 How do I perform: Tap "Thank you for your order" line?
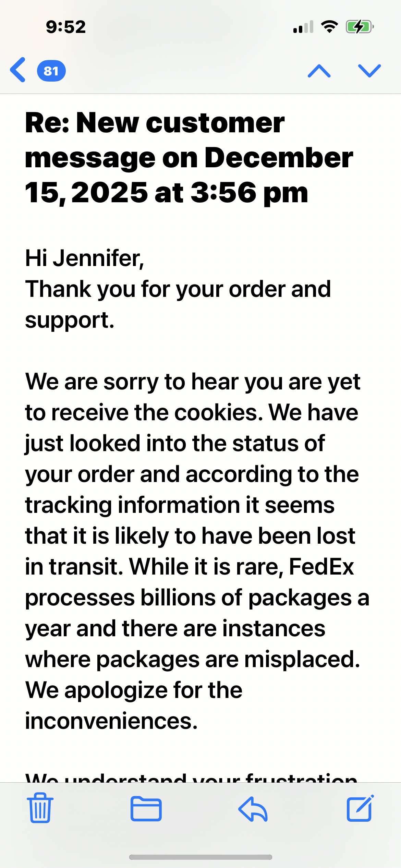[x=178, y=289]
